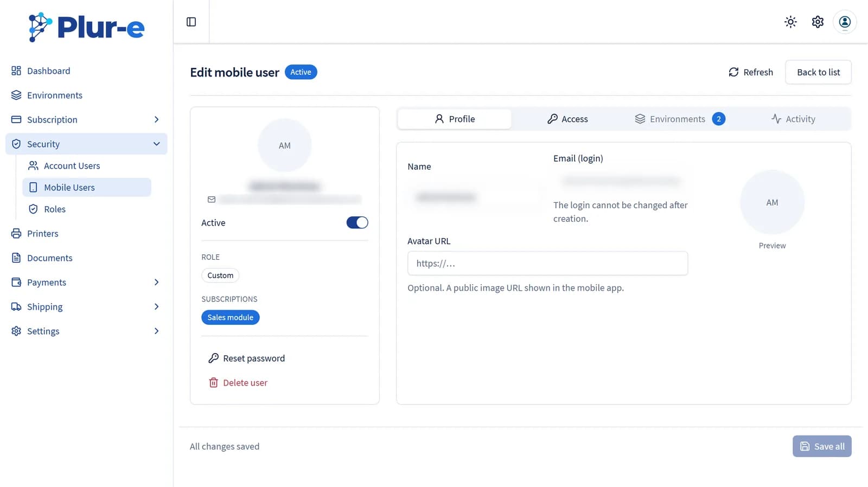Click the Active status badge in header

(301, 72)
